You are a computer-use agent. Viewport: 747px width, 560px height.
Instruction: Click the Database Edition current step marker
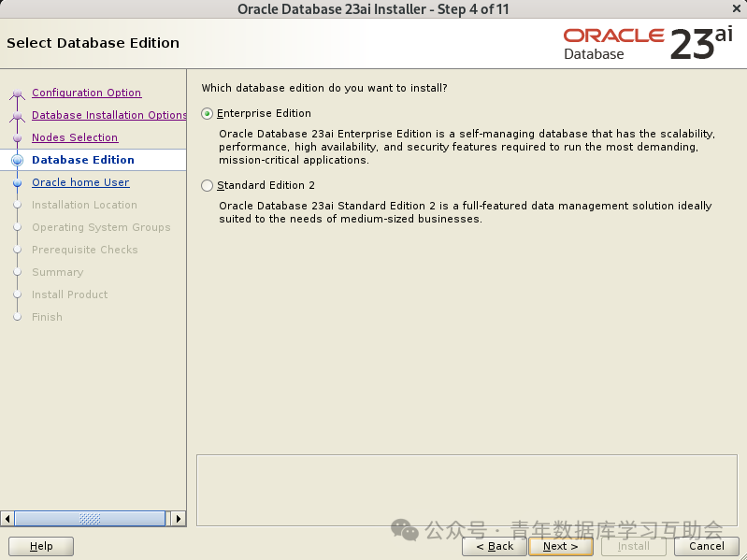pos(17,160)
